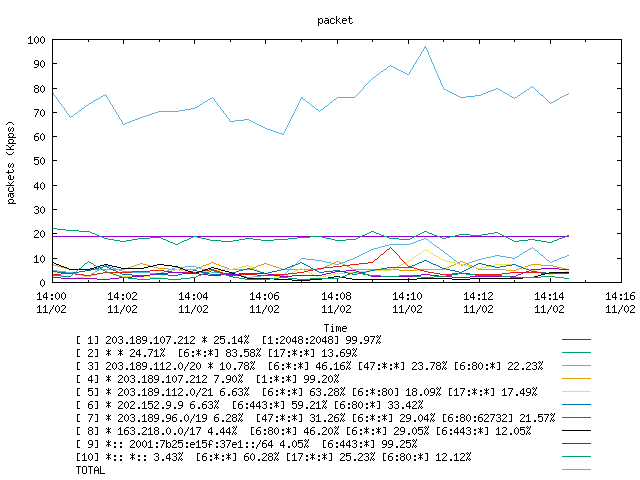Click the 14:08 11/02 x-axis tick label
The height and width of the screenshot is (480, 640).
(x=336, y=302)
